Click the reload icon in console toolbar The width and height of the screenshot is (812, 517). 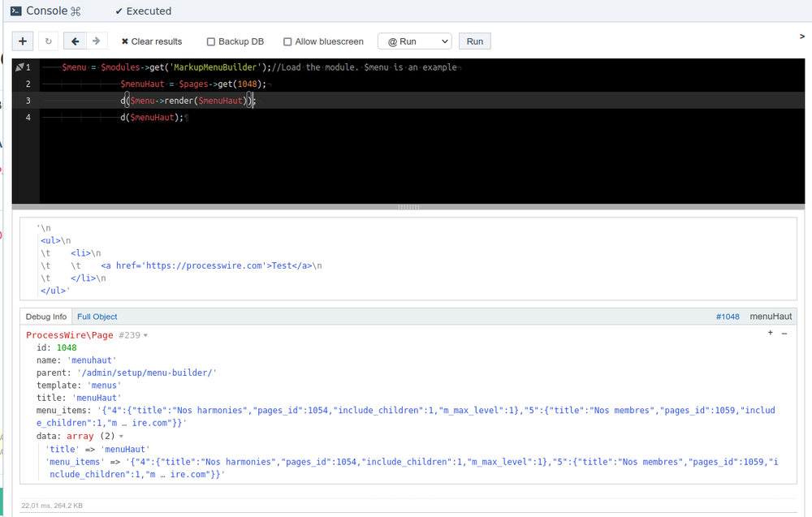pos(48,41)
